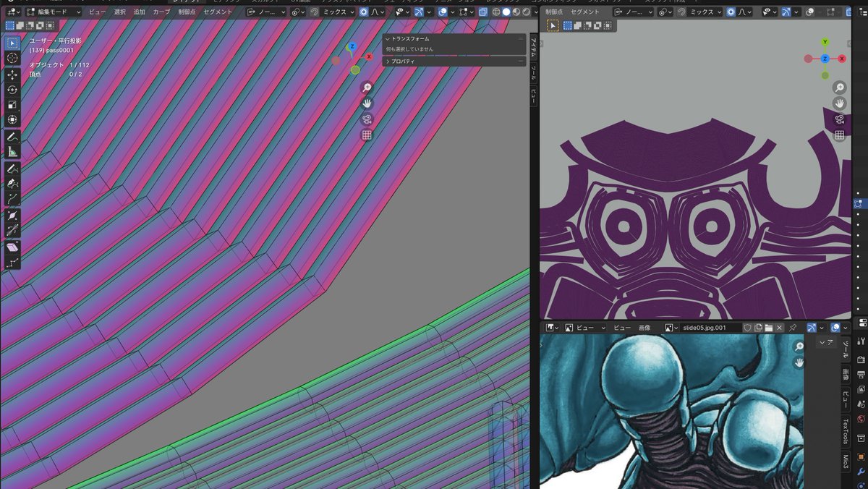The height and width of the screenshot is (489, 868).
Task: Toggle fake user shield for image
Action: 748,328
